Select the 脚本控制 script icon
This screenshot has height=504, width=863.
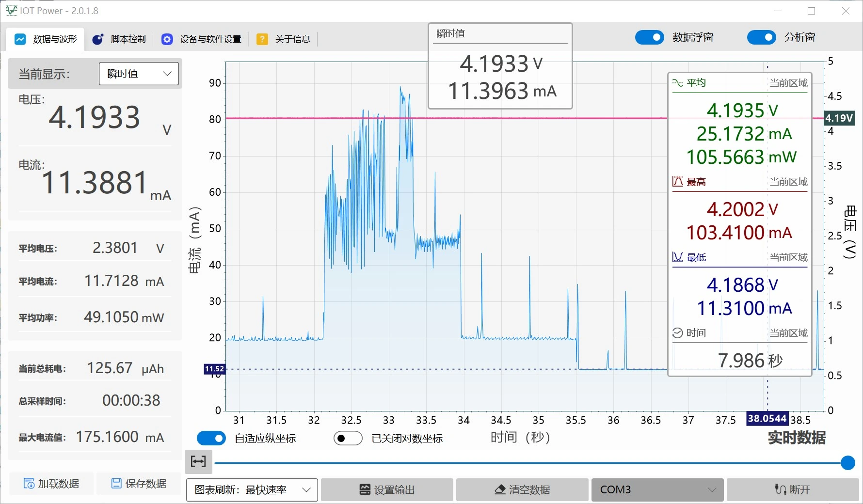(x=97, y=39)
